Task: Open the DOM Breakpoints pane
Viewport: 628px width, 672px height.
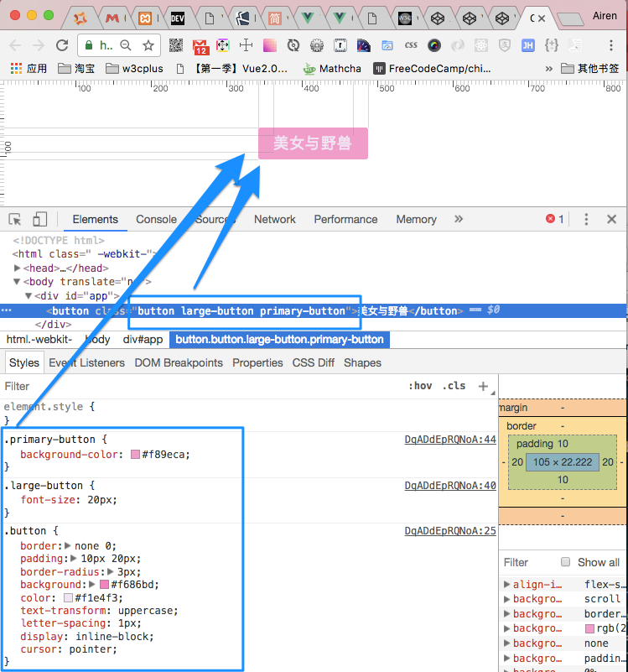Action: tap(179, 362)
